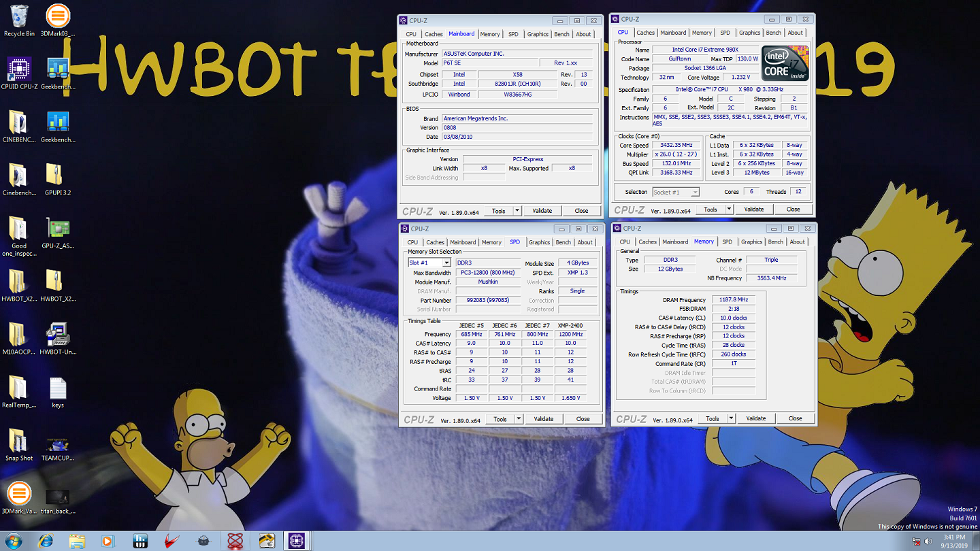Click Validate in the SPD window
Viewport: 980px width, 551px height.
[x=544, y=419]
